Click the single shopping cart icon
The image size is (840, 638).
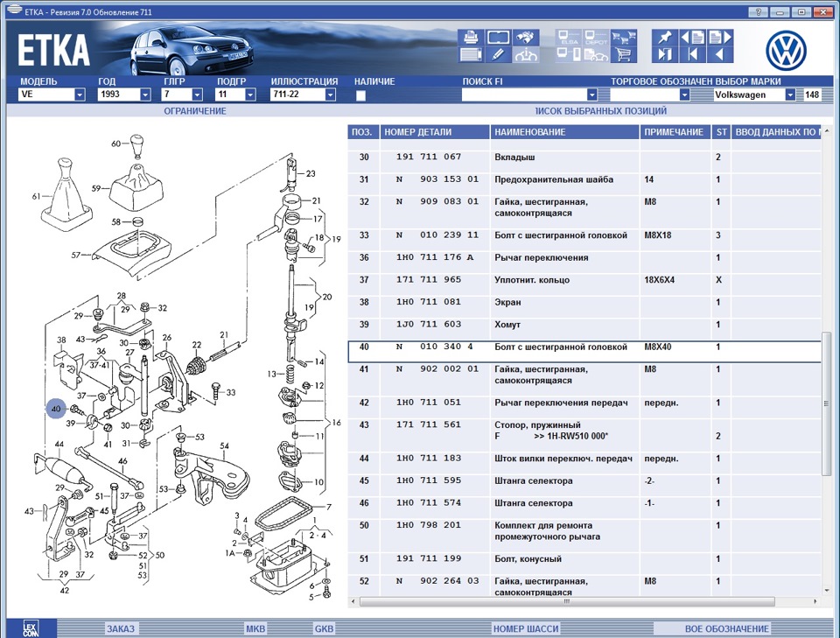624,54
